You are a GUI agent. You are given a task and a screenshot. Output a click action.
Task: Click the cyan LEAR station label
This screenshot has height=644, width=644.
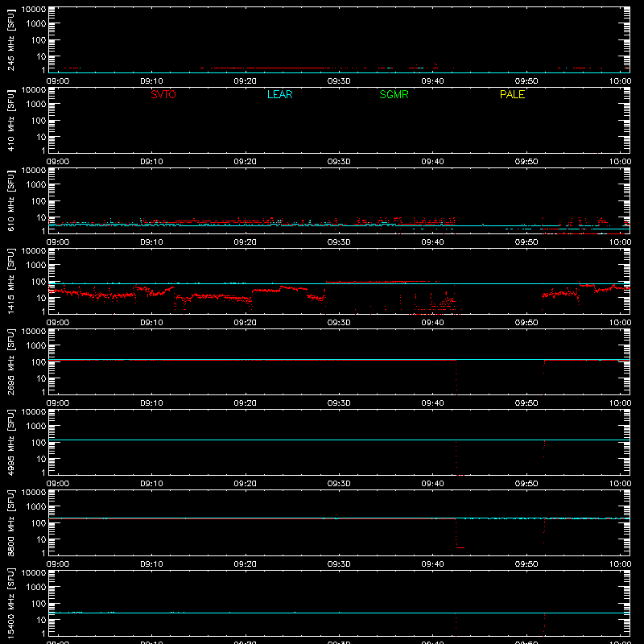click(279, 94)
